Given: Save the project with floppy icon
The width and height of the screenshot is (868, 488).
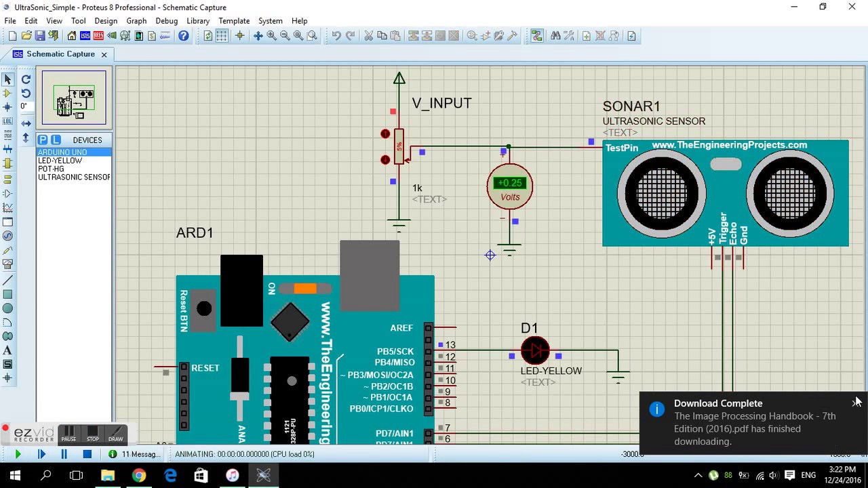Looking at the screenshot, I should (40, 36).
